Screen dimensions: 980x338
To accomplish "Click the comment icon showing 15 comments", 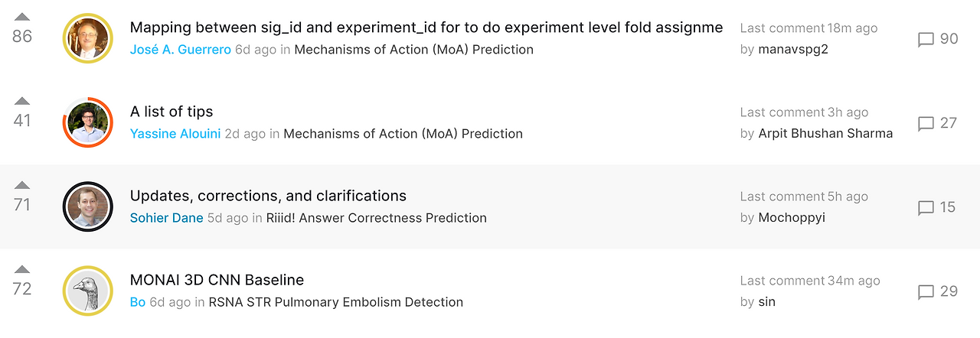I will tap(926, 207).
